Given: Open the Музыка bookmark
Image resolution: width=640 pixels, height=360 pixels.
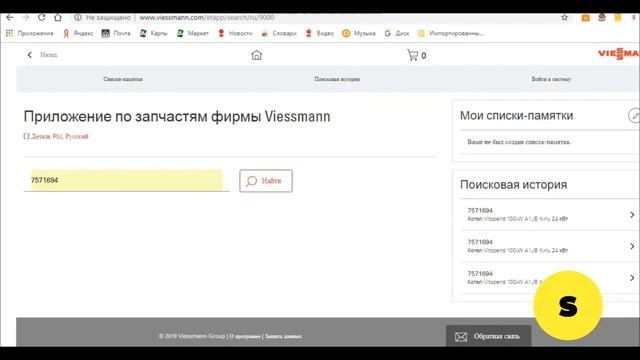Looking at the screenshot, I should [x=359, y=33].
